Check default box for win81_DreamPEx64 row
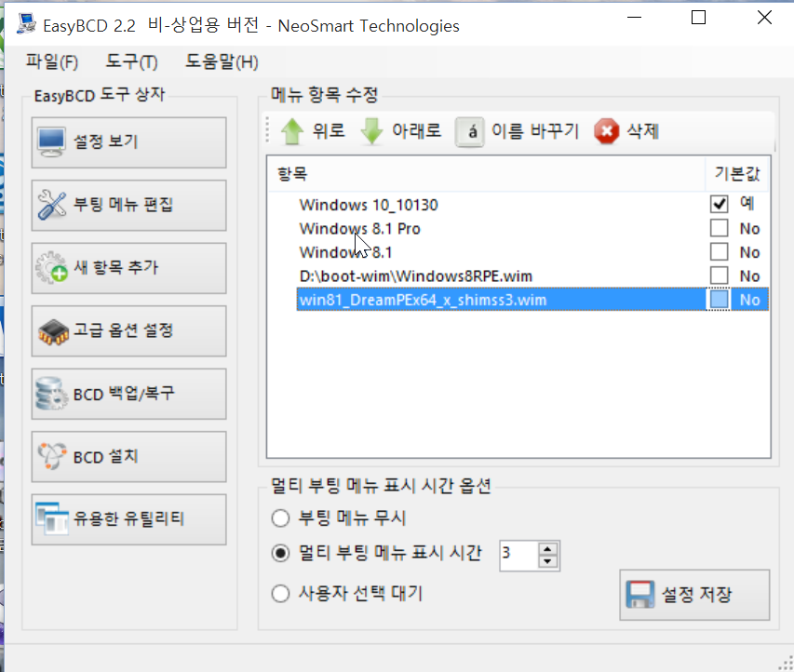 tap(719, 300)
